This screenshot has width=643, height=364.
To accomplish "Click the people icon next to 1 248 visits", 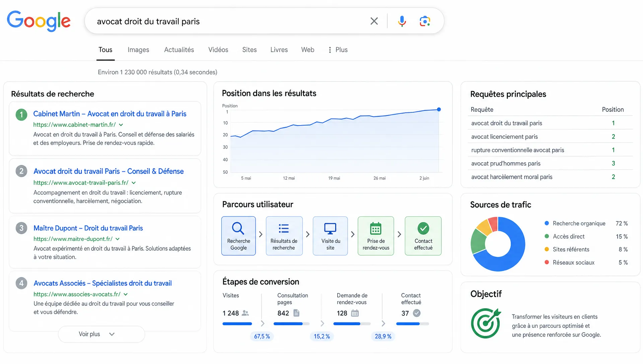I will point(245,313).
